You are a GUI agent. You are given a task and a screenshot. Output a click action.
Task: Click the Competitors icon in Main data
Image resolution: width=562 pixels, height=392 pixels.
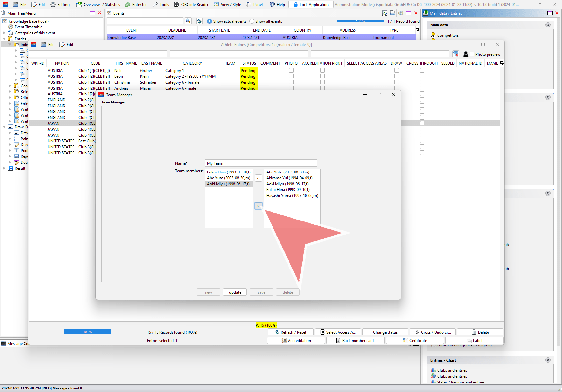click(x=433, y=35)
